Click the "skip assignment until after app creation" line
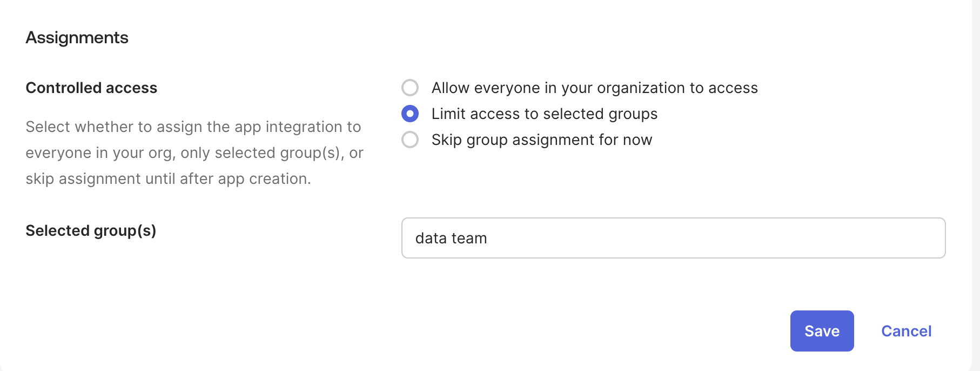This screenshot has height=371, width=980. pyautogui.click(x=168, y=178)
